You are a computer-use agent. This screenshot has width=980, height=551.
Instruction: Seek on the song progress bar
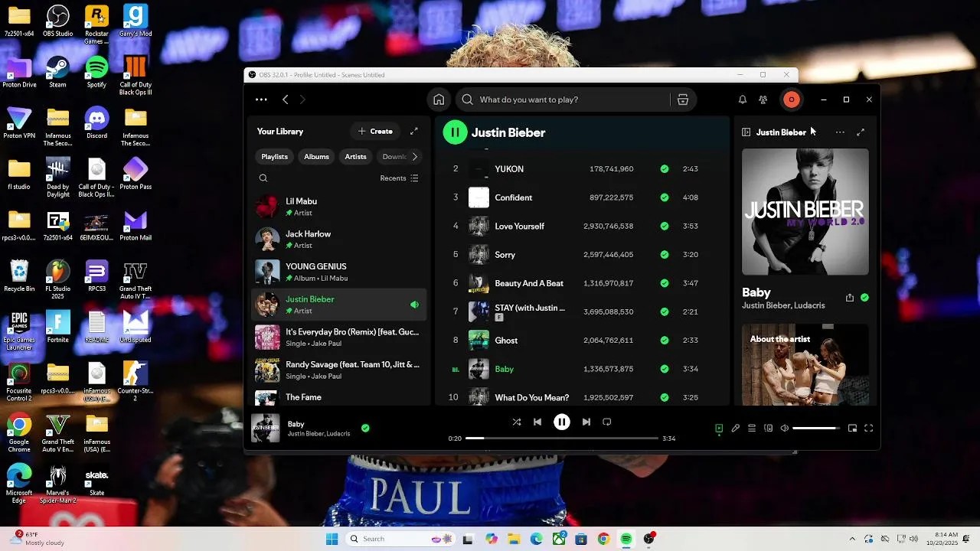[562, 439]
